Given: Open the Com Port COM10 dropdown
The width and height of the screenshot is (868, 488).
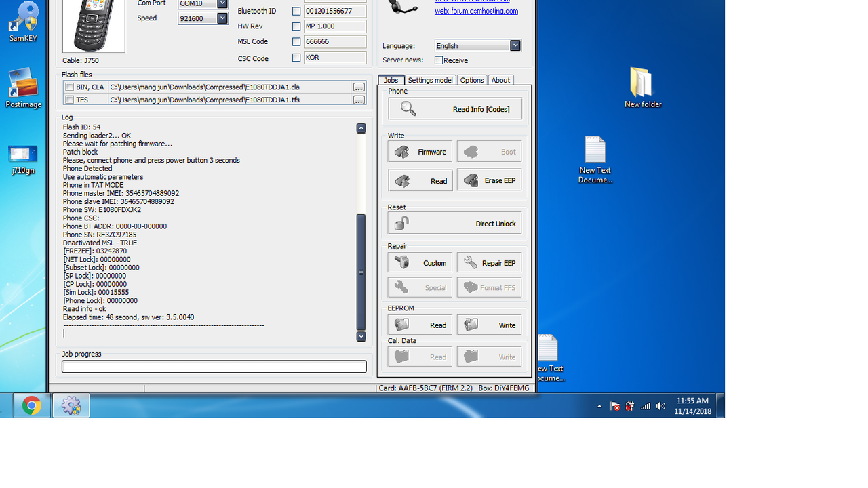Looking at the screenshot, I should point(222,3).
